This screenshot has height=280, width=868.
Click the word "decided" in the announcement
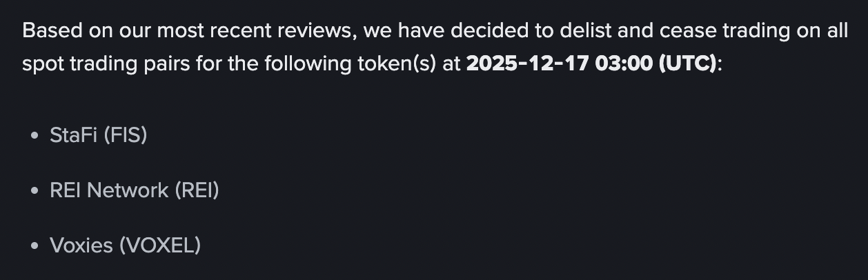pyautogui.click(x=491, y=32)
